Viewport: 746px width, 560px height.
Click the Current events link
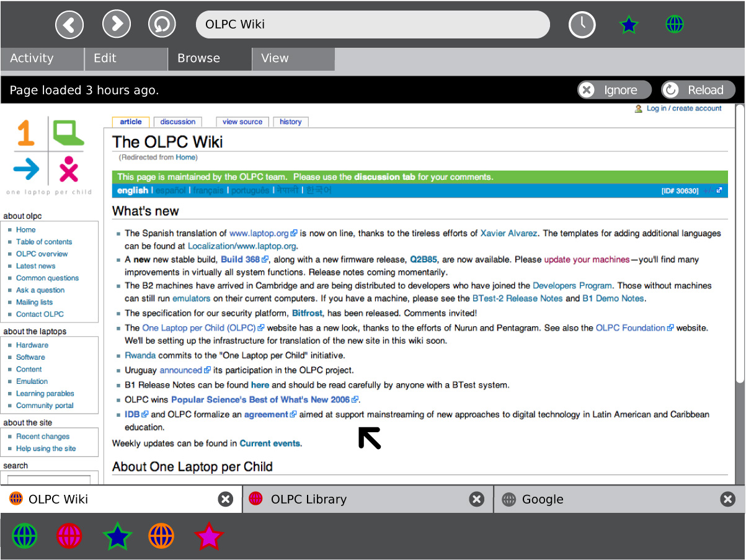coord(270,443)
